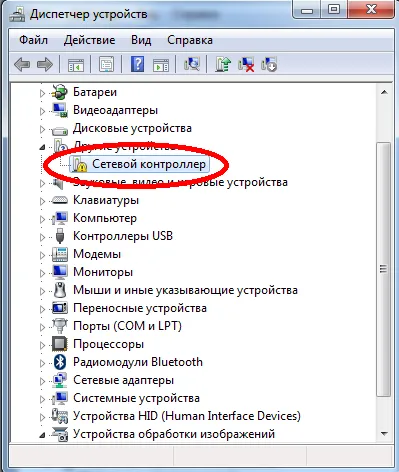399x472 pixels.
Task: Expand the Контроллеры USB node
Action: coord(42,237)
